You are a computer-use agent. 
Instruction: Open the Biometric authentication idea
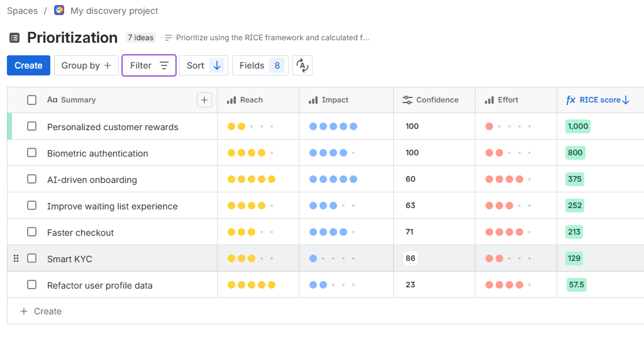point(97,153)
